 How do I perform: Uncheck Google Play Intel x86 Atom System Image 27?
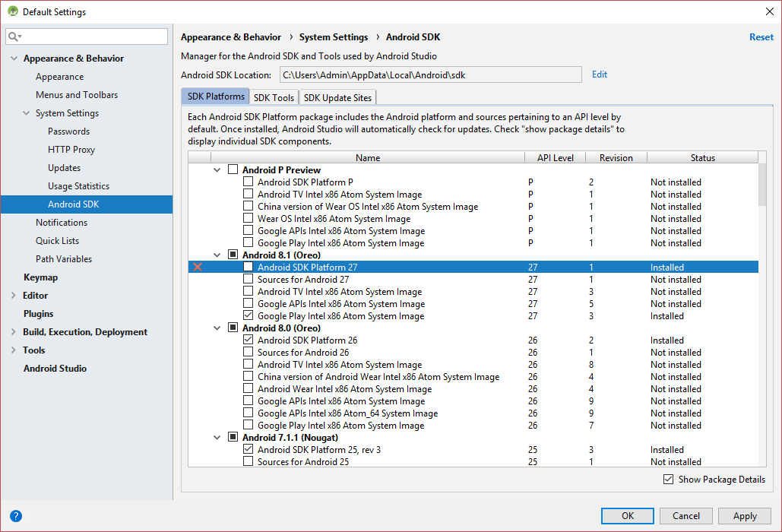[x=248, y=315]
